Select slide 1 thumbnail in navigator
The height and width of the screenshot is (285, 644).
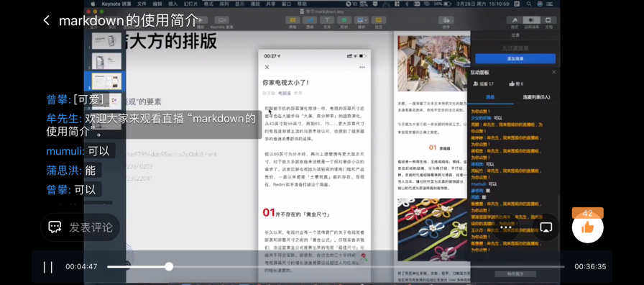coord(106,41)
